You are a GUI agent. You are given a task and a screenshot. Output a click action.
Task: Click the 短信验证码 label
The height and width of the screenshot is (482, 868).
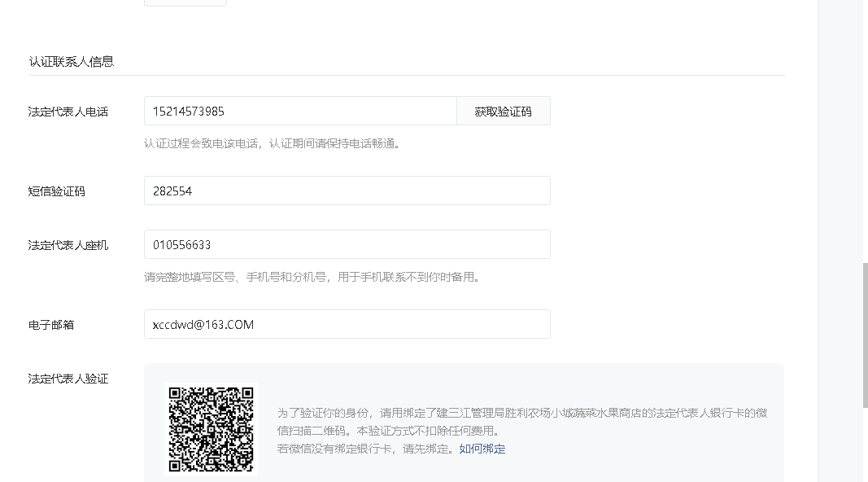coord(56,191)
